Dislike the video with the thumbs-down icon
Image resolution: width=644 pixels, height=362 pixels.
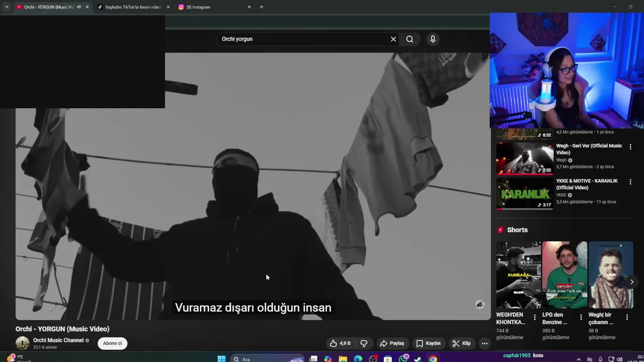364,343
